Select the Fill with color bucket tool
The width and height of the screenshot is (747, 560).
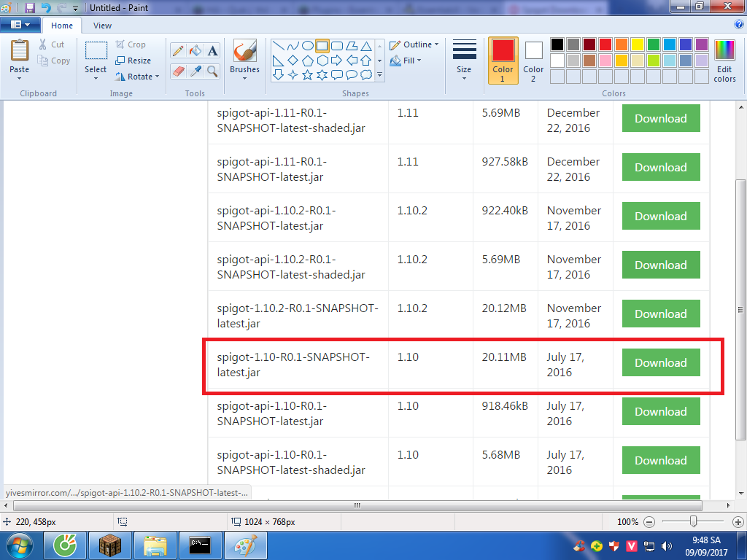click(x=196, y=50)
